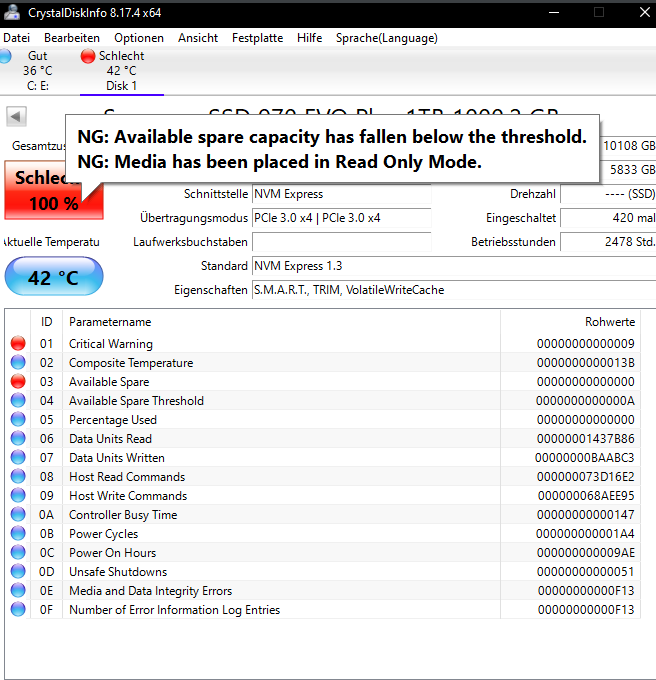Click raw value 000000000009AE
Viewport: 656px width, 680px height.
point(585,553)
